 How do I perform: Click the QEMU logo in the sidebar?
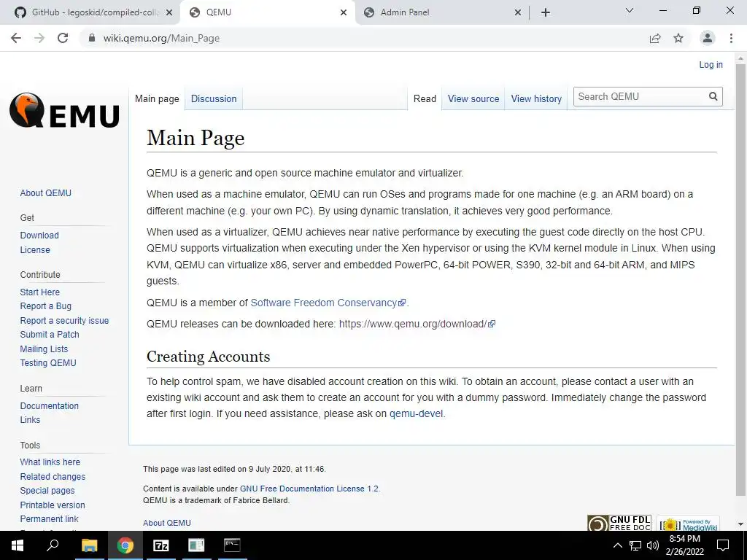pyautogui.click(x=64, y=111)
